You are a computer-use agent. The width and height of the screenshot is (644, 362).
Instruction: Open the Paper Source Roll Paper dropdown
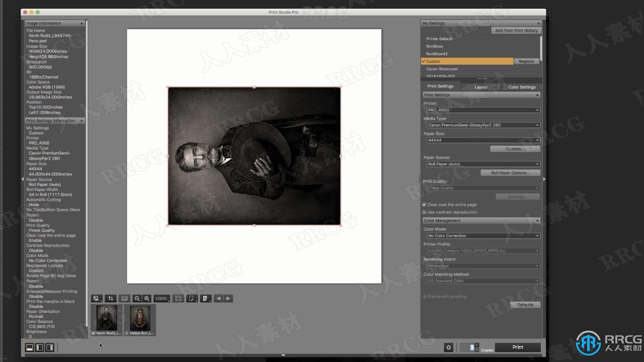[x=483, y=164]
